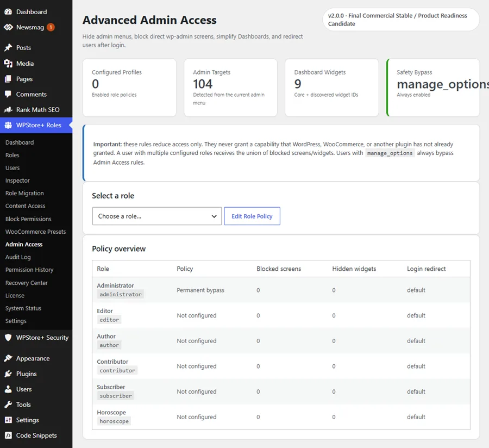Open the Block Permissions submenu item

tap(28, 219)
